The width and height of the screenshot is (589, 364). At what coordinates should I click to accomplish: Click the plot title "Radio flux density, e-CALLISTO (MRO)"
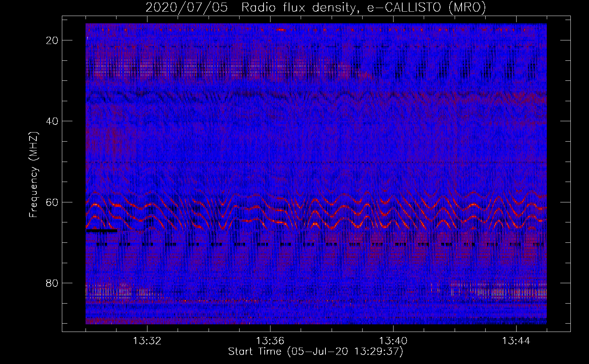tap(364, 8)
